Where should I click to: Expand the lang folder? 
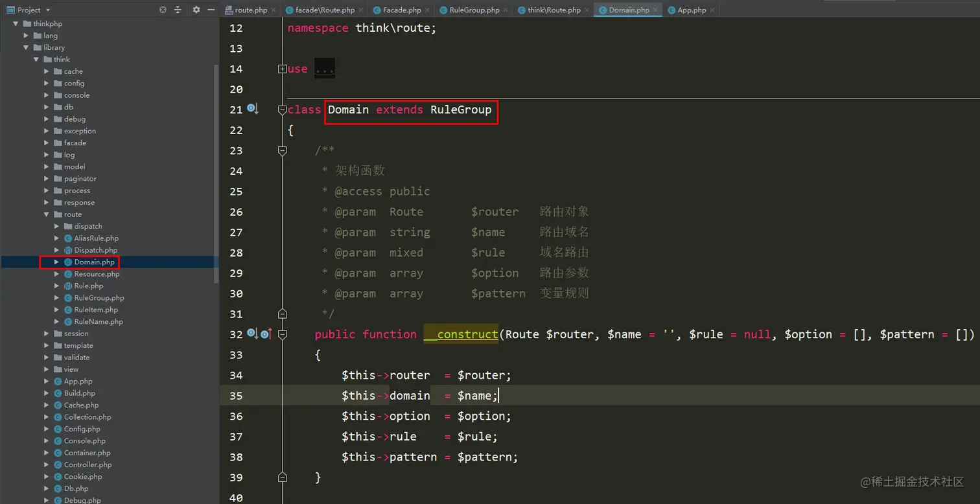(26, 36)
